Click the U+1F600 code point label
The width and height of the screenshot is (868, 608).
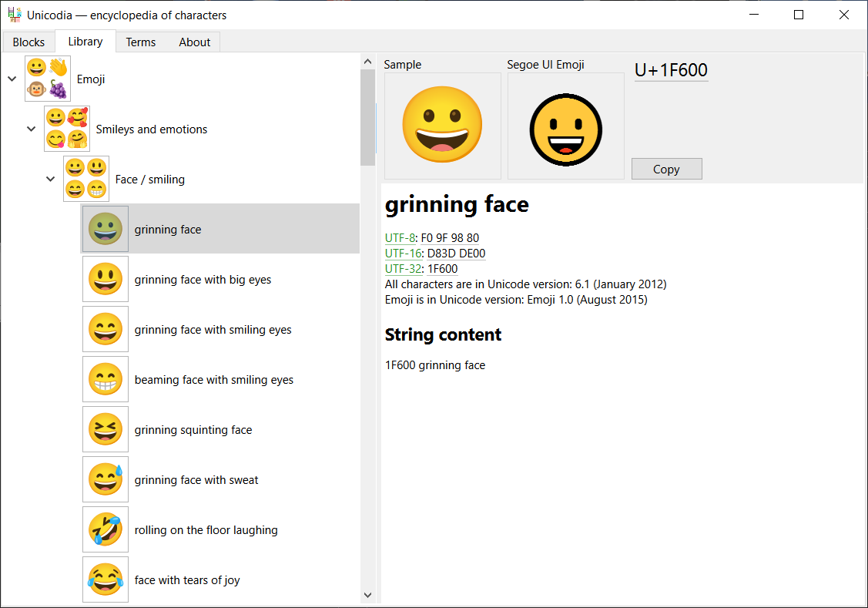[x=670, y=70]
